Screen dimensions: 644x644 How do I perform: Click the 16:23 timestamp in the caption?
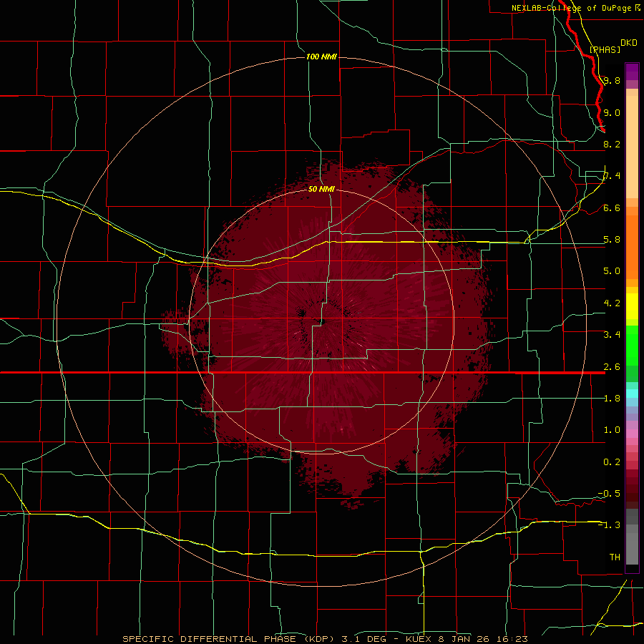point(511,639)
